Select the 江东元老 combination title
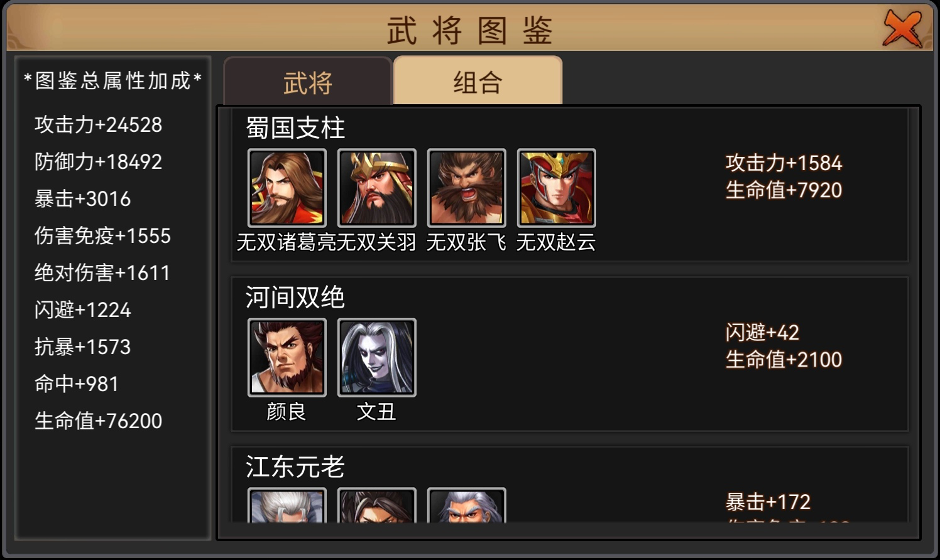940x560 pixels. point(295,467)
